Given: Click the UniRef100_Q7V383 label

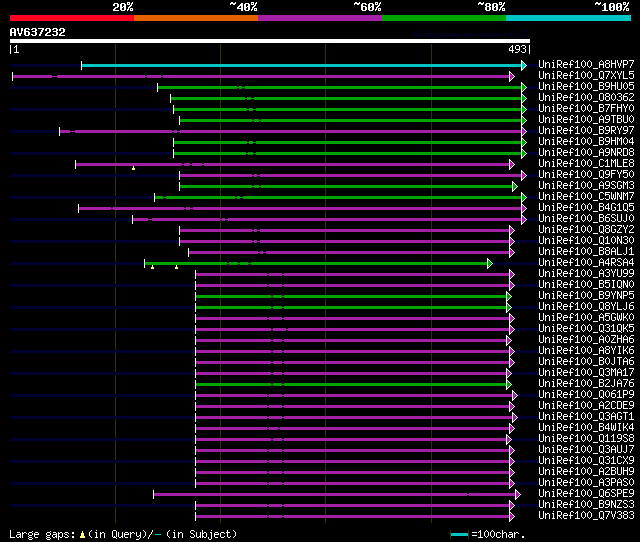Looking at the screenshot, I should pyautogui.click(x=586, y=516).
